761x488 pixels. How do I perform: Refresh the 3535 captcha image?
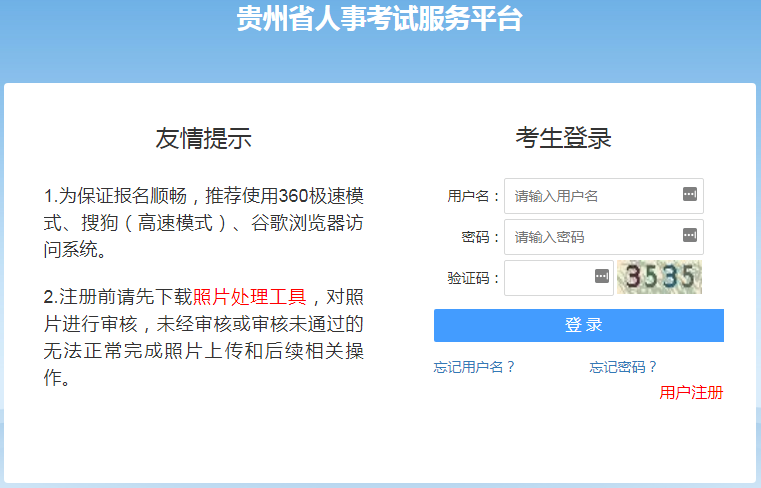659,277
